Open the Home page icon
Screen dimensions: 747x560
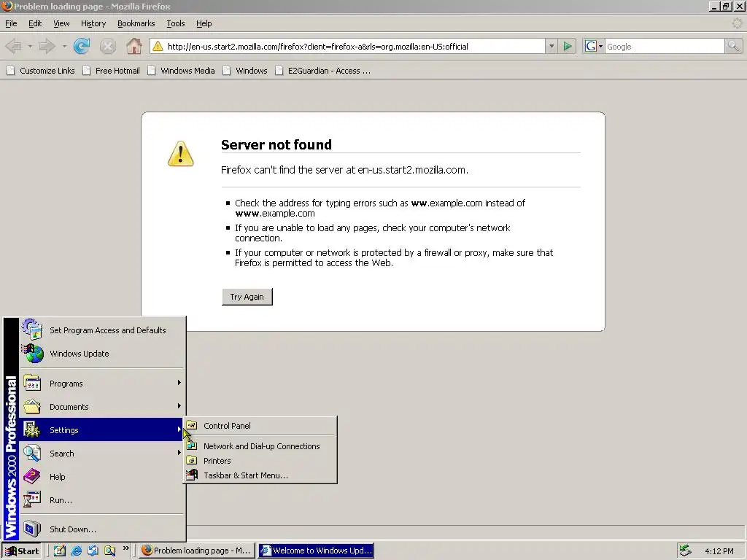[x=134, y=46]
